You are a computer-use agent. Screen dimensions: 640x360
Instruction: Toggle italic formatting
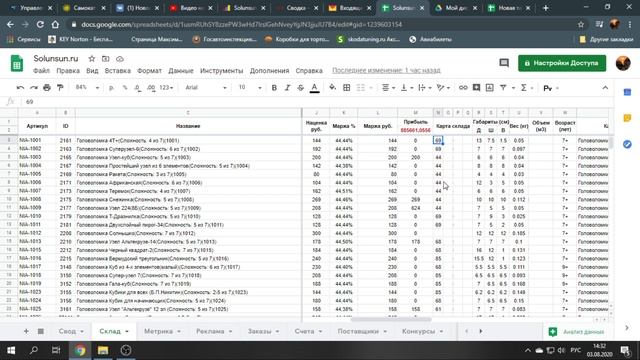(287, 88)
